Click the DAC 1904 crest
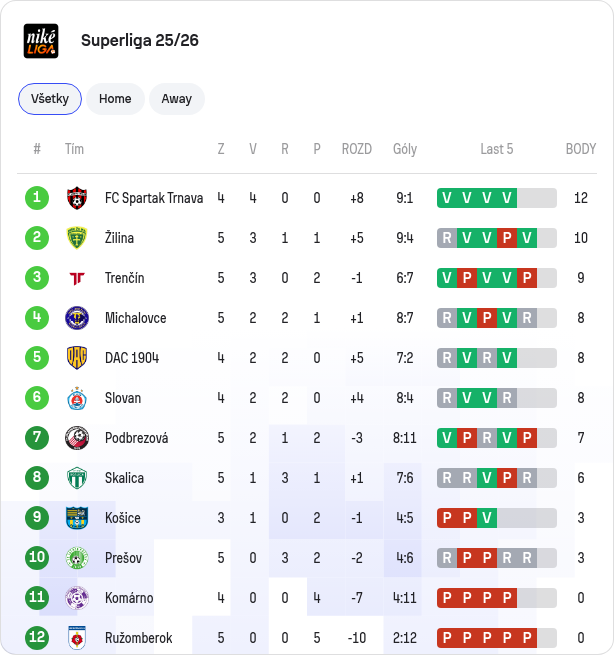The image size is (614, 655). tap(77, 358)
